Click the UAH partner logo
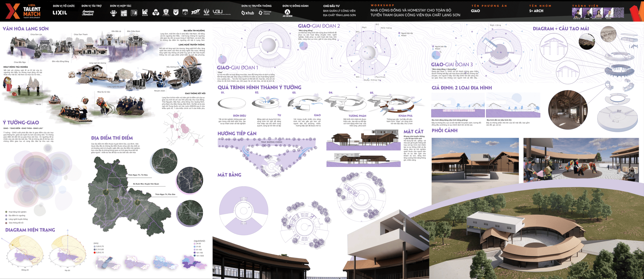Viewport: 644px width, 279px height. click(x=145, y=13)
